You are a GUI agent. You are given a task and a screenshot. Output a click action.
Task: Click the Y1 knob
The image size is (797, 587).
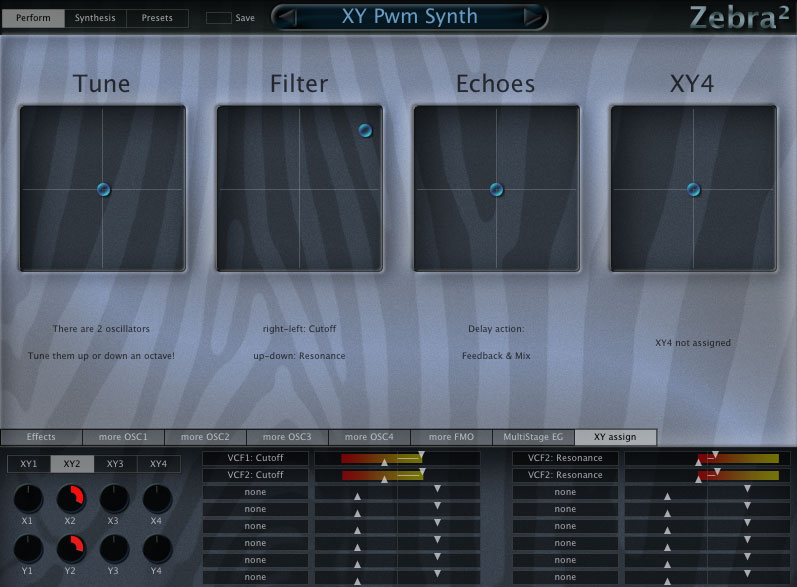click(28, 548)
